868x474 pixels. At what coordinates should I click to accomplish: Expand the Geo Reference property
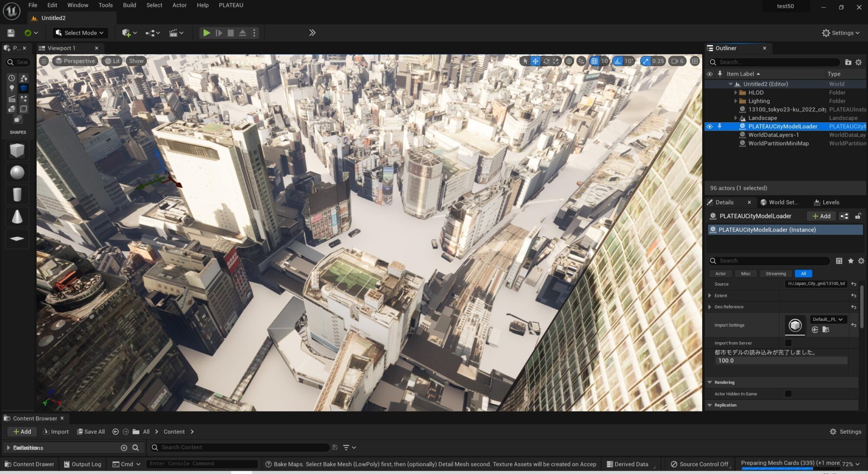pos(710,307)
